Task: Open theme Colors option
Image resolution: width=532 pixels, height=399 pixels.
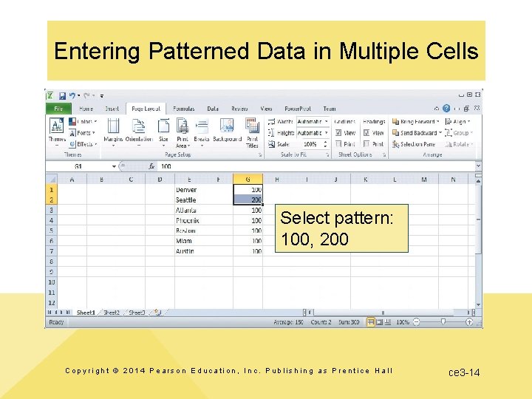Action: coord(83,121)
